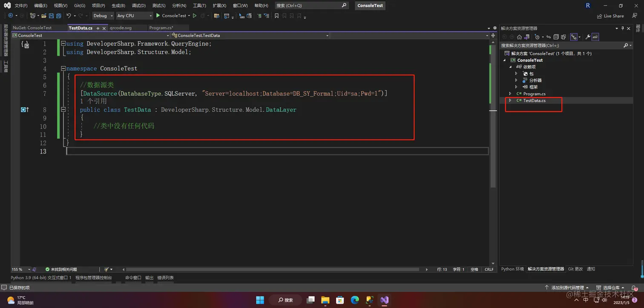
Task: Click 选择仓库 in the status bar
Action: 611,288
